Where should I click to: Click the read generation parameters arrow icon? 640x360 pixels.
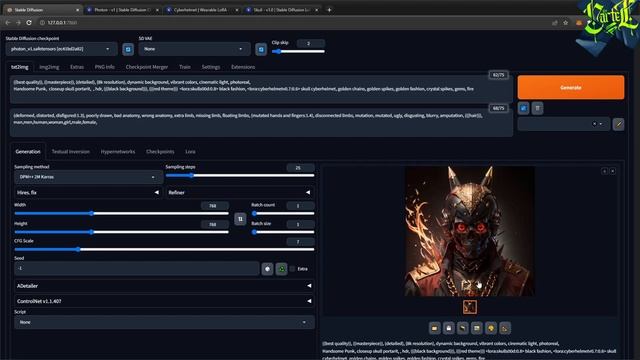click(523, 108)
